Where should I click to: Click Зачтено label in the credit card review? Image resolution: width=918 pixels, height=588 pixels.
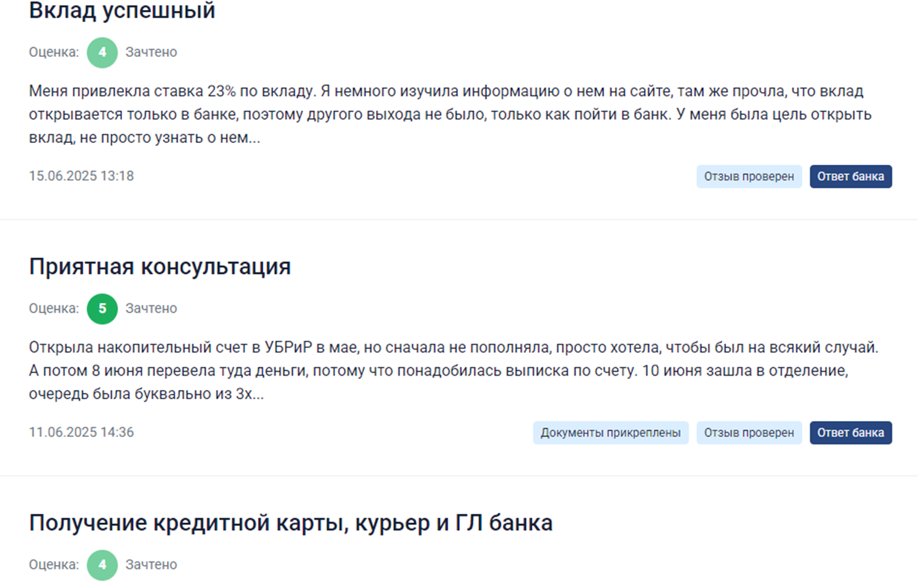(151, 565)
